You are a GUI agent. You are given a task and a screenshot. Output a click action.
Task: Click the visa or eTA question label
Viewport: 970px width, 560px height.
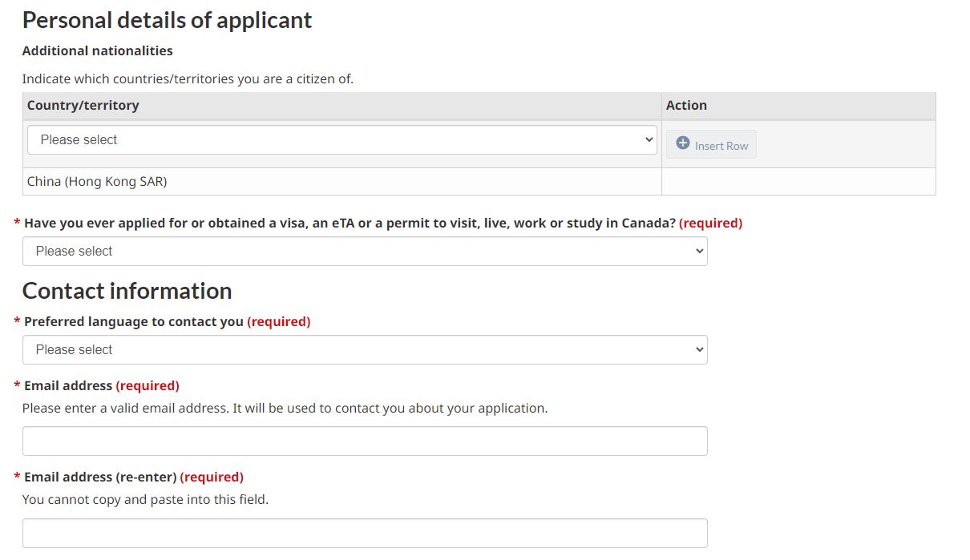pyautogui.click(x=350, y=223)
